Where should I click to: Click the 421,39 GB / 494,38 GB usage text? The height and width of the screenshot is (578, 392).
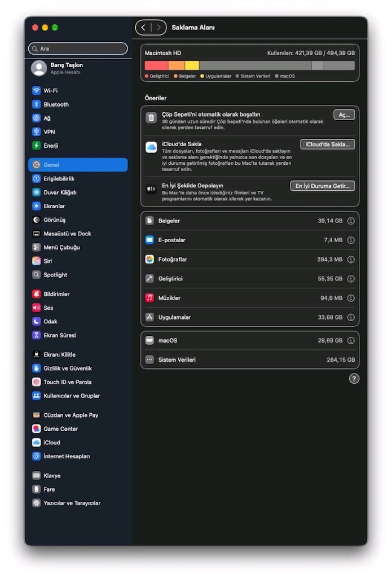pyautogui.click(x=325, y=53)
